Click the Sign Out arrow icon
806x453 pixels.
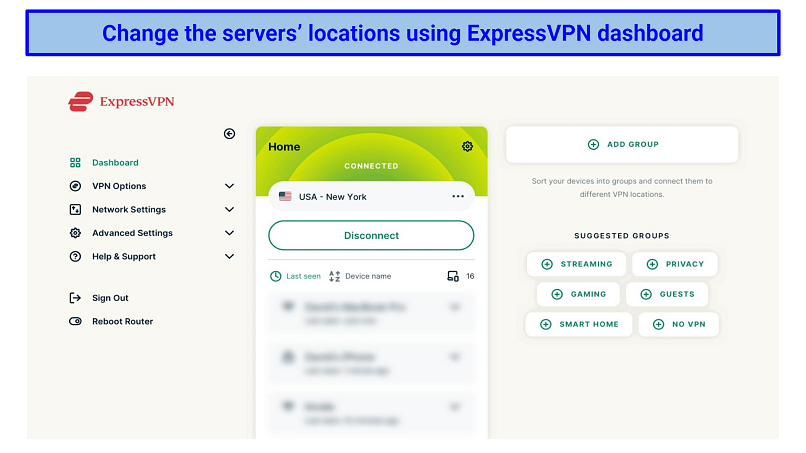(75, 298)
